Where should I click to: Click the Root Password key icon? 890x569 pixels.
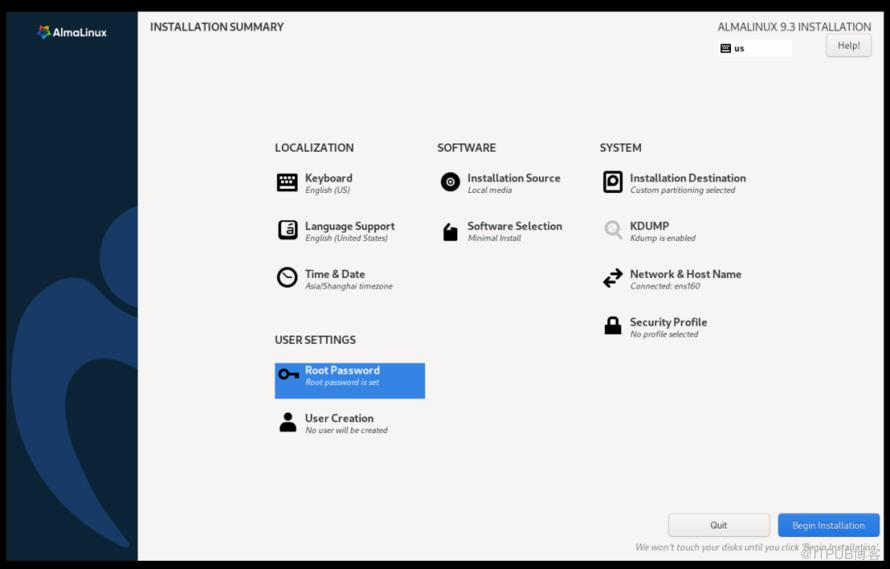point(289,374)
